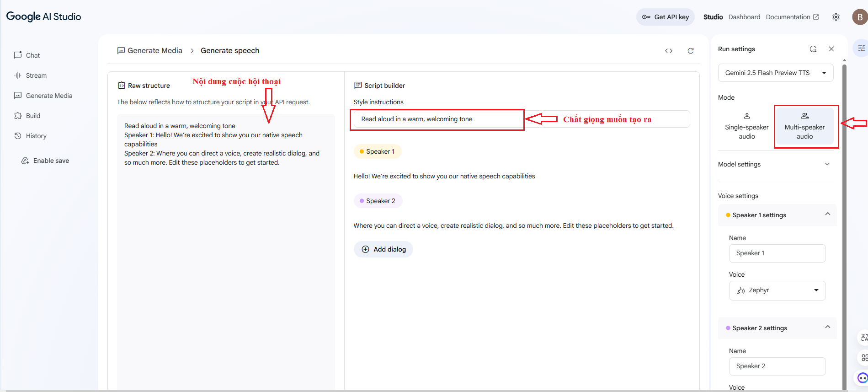
Task: Open History in the sidebar
Action: tap(30, 136)
